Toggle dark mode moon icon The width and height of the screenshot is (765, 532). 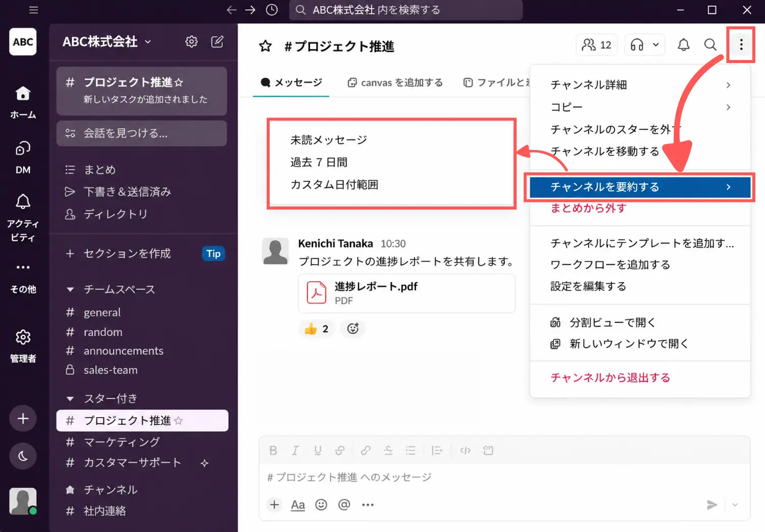(23, 456)
